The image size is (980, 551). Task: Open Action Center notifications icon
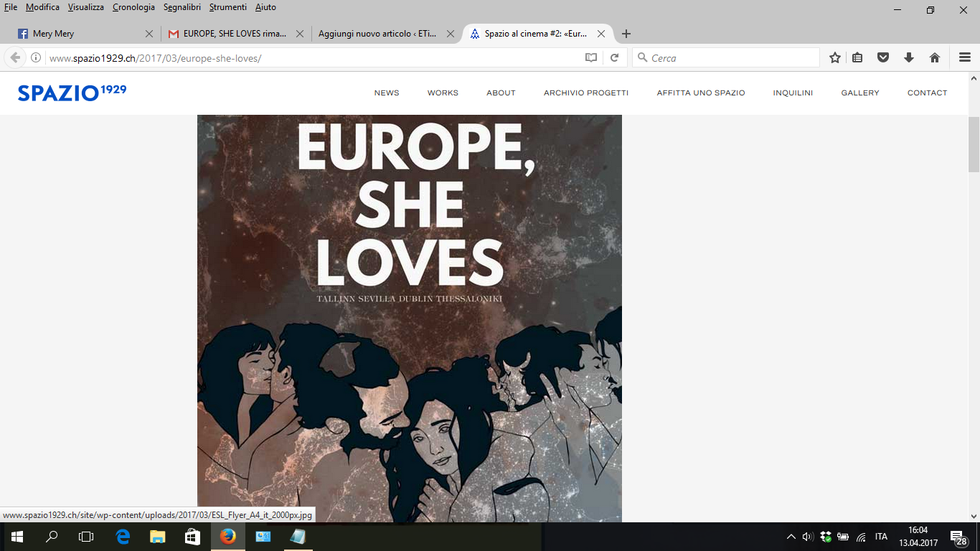pos(959,537)
